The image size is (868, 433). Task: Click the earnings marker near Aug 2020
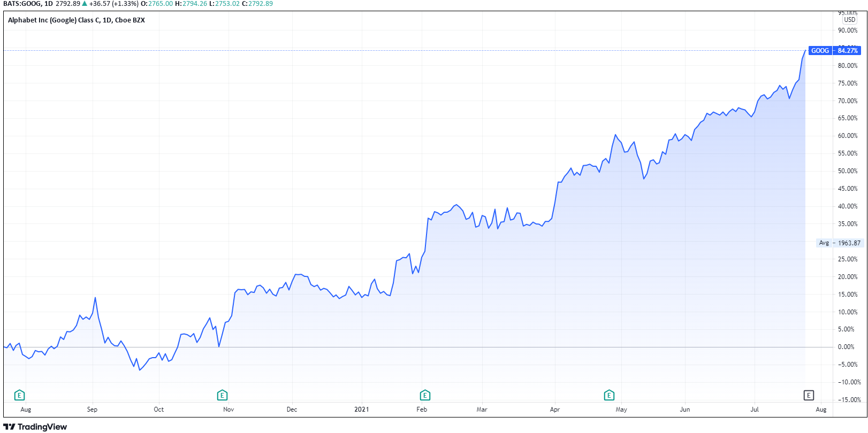pos(19,395)
